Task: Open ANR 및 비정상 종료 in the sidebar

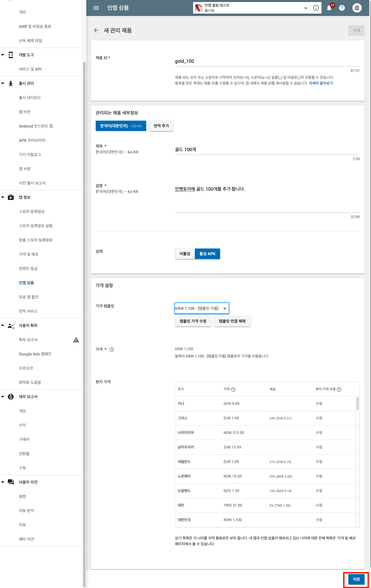Action: (x=35, y=26)
